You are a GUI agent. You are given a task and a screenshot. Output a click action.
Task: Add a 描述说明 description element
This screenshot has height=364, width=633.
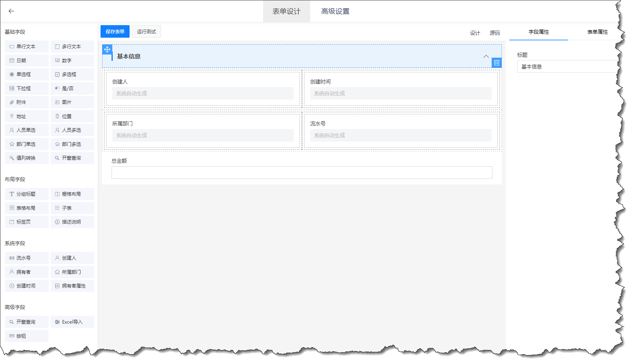pyautogui.click(x=72, y=222)
